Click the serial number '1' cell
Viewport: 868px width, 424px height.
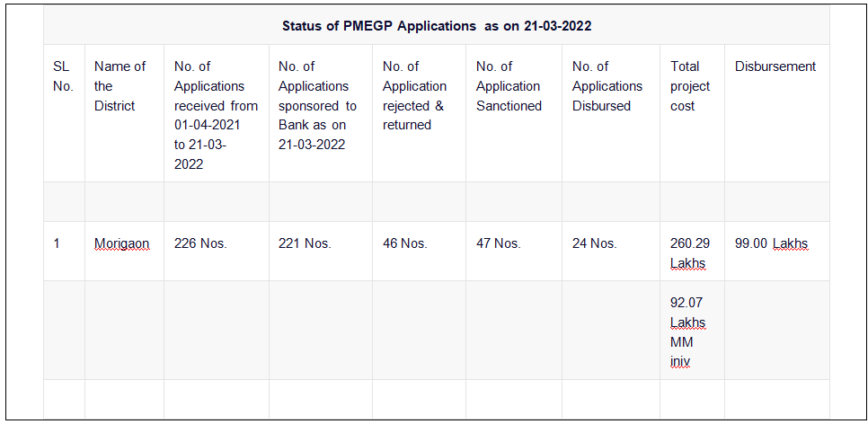[64, 251]
